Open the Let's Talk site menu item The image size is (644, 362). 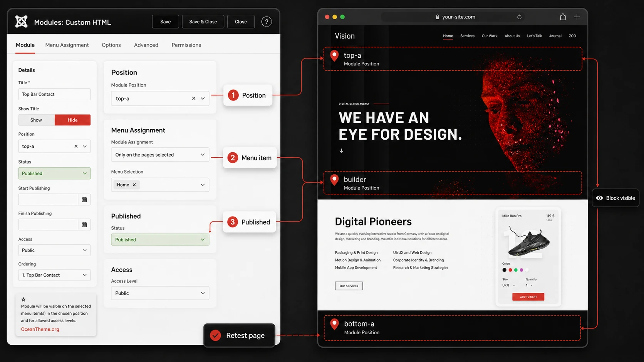534,36
